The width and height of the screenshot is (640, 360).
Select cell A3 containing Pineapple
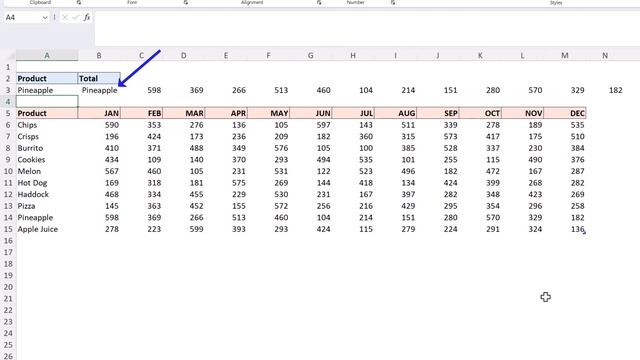pyautogui.click(x=47, y=90)
